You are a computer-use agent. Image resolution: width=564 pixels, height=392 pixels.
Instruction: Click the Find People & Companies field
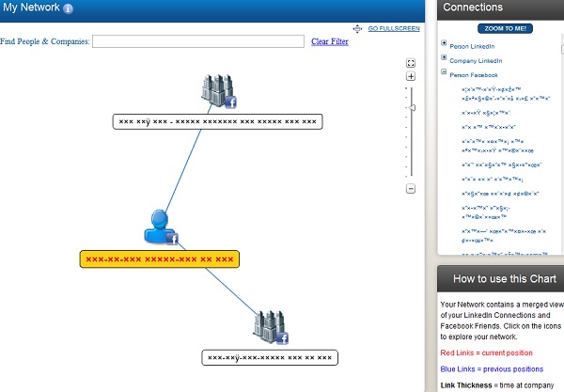point(198,41)
